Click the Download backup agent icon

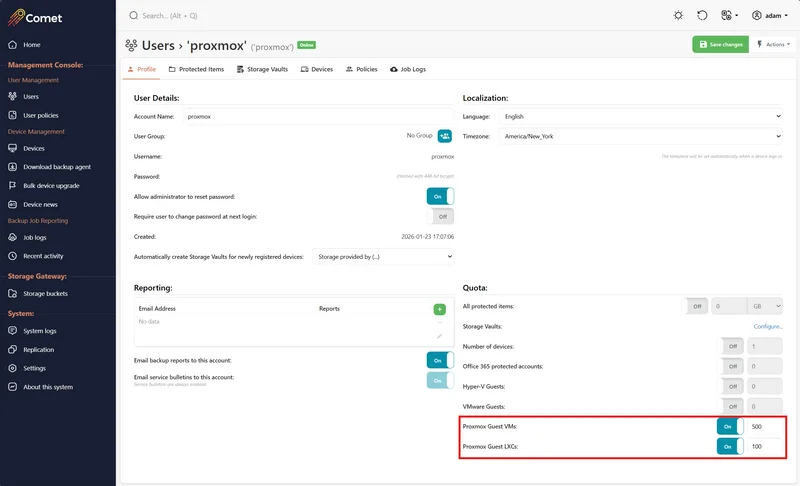coord(12,167)
